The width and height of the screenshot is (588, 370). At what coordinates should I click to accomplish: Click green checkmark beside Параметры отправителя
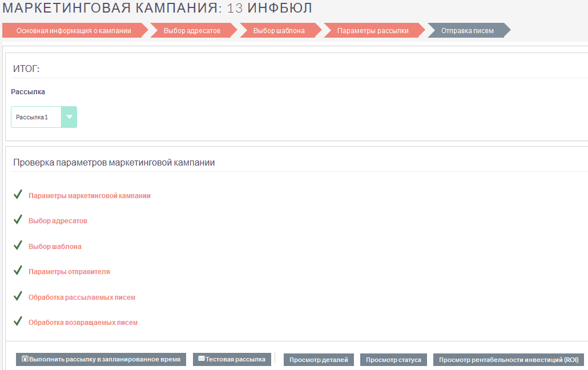pyautogui.click(x=18, y=271)
